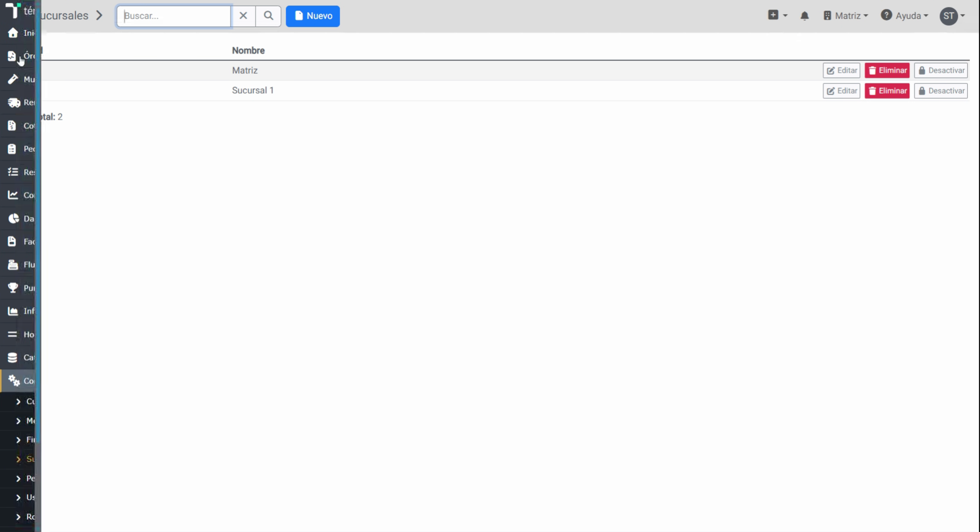Viewport: 980px width, 532px height.
Task: Click the app logo at top left
Action: [x=13, y=10]
